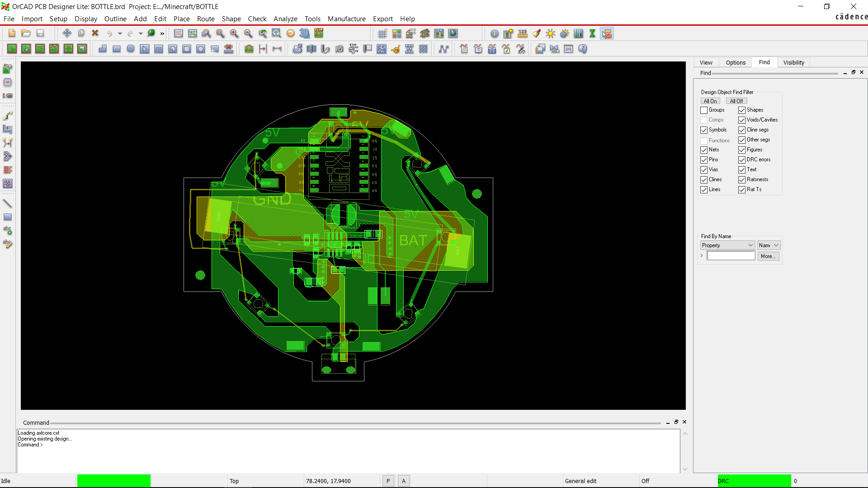
Task: Uncheck the Text checkbox
Action: [742, 170]
